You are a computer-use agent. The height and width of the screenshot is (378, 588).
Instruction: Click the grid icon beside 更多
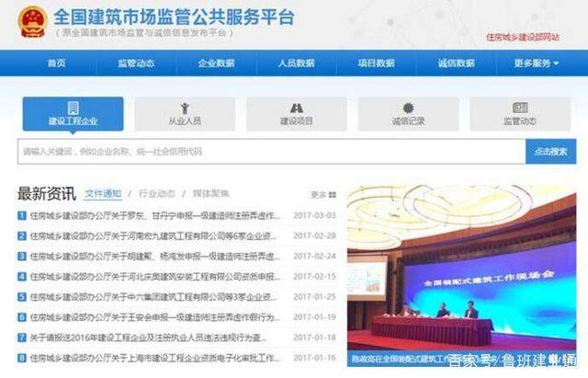click(x=333, y=194)
